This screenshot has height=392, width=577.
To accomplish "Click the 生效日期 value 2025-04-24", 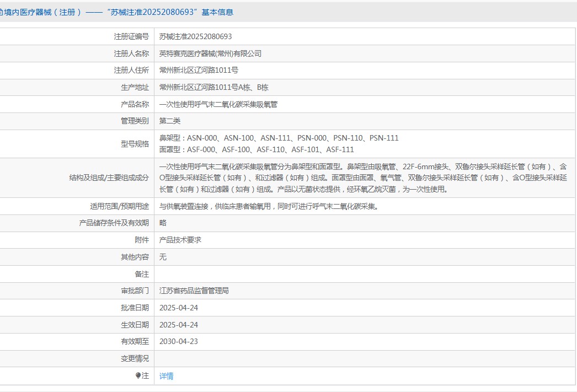I will pos(178,325).
